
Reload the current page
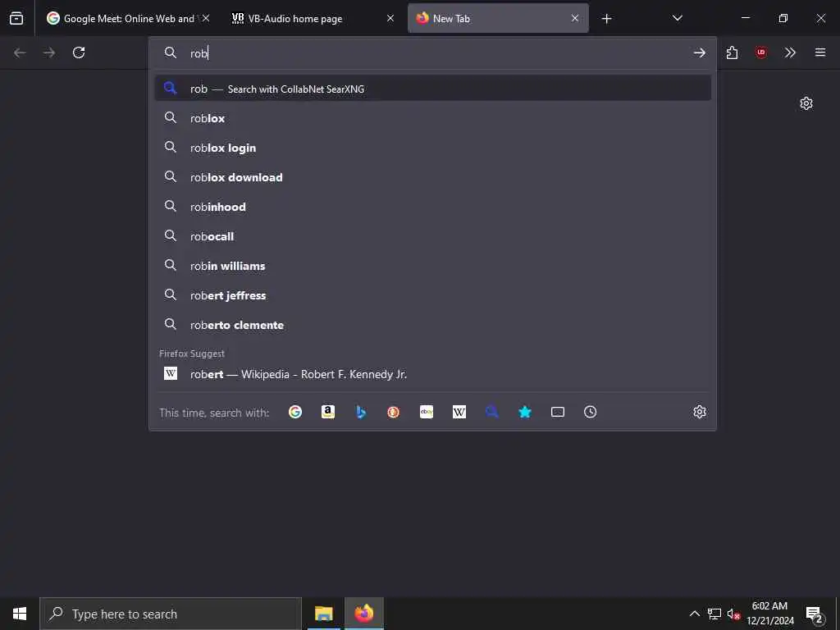tap(79, 52)
